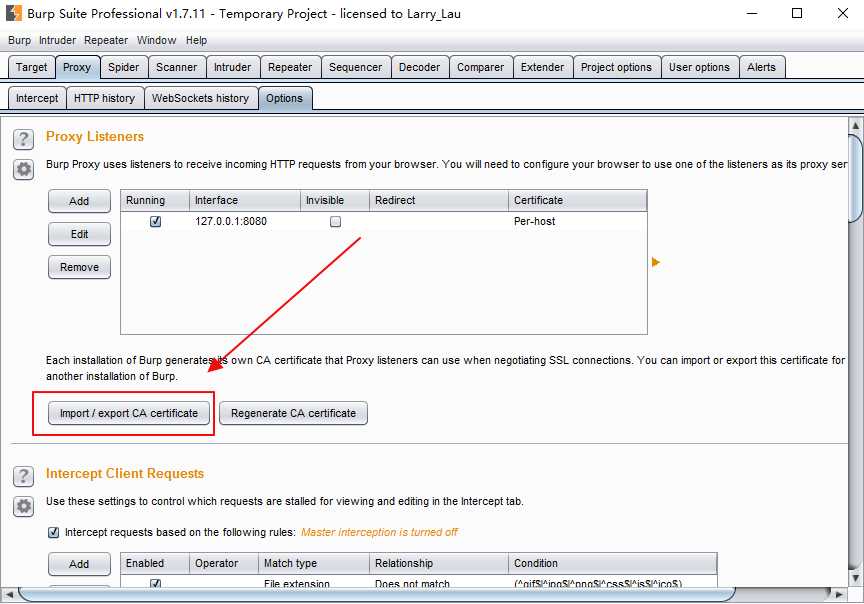Go to the HTTP history sub-tab
Screen dimensions: 864x604
pos(105,98)
